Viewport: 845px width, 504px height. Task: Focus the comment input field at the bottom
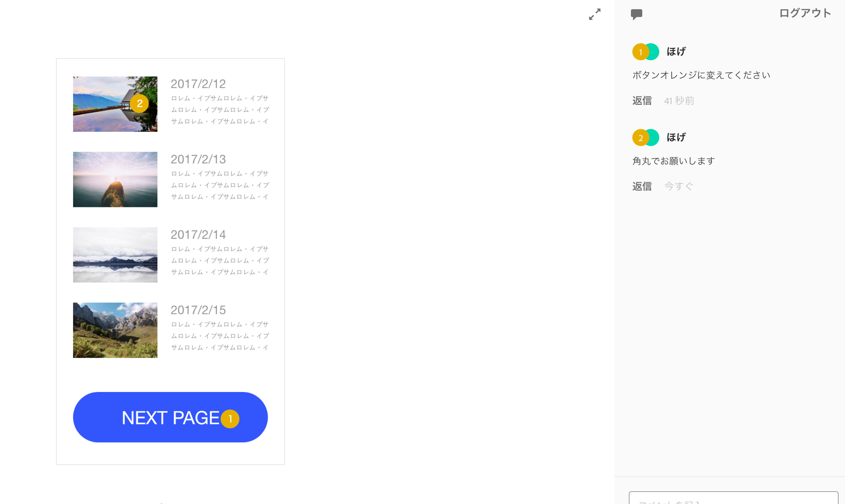pyautogui.click(x=734, y=498)
